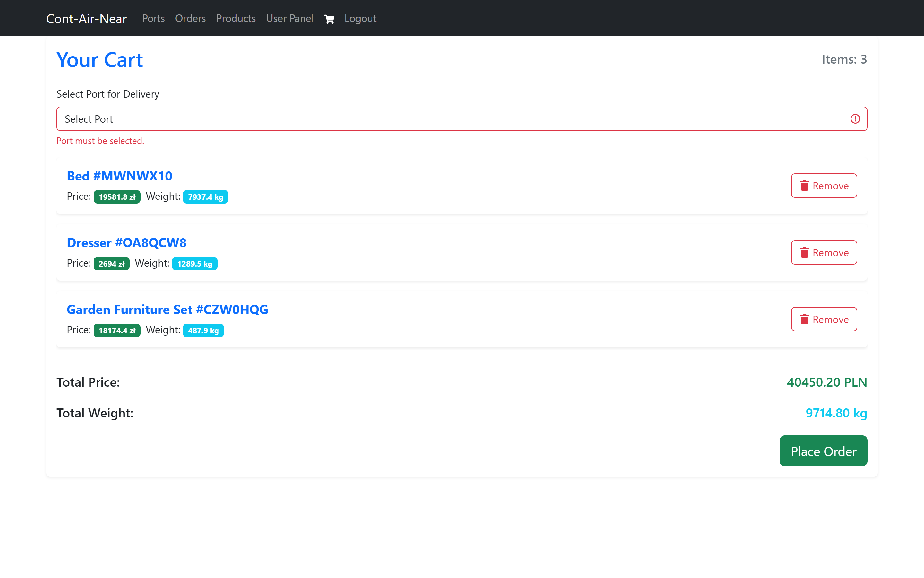Viewport: 924px width, 578px height.
Task: Click the Items: 3 counter
Action: click(x=844, y=59)
